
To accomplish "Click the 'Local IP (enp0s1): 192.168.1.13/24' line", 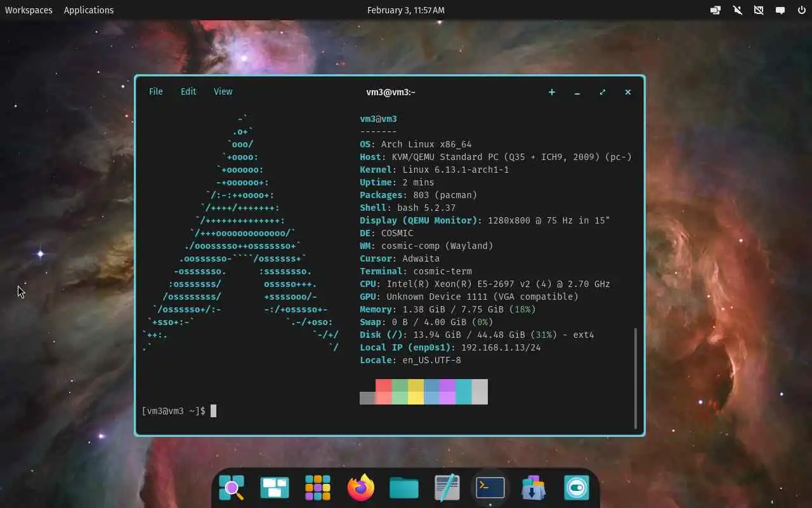I will (450, 347).
